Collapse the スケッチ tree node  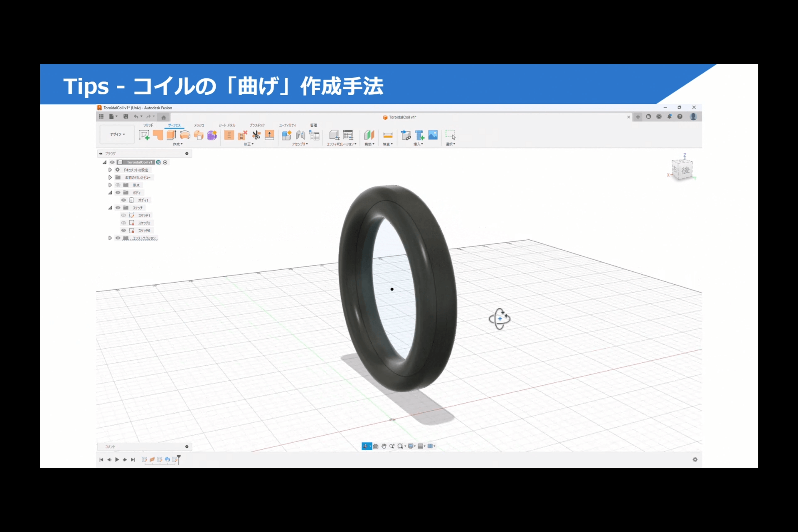coord(110,208)
